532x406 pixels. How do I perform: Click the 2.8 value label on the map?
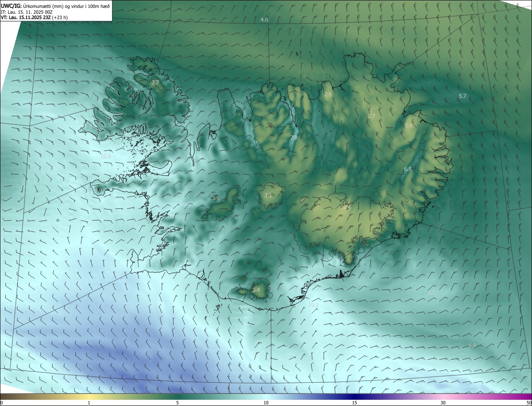pyautogui.click(x=328, y=95)
